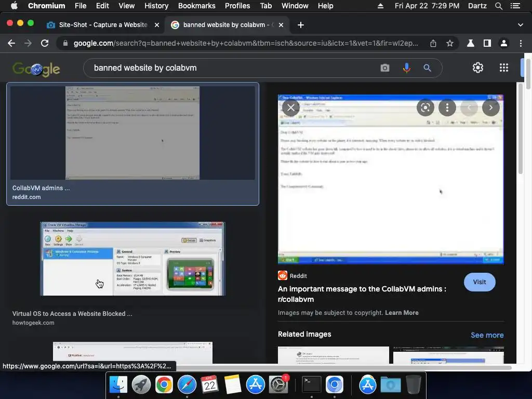Select the VirtualBox Manager howtogeek thumbnail
Viewport: 532px width, 399px height.
pos(132,259)
